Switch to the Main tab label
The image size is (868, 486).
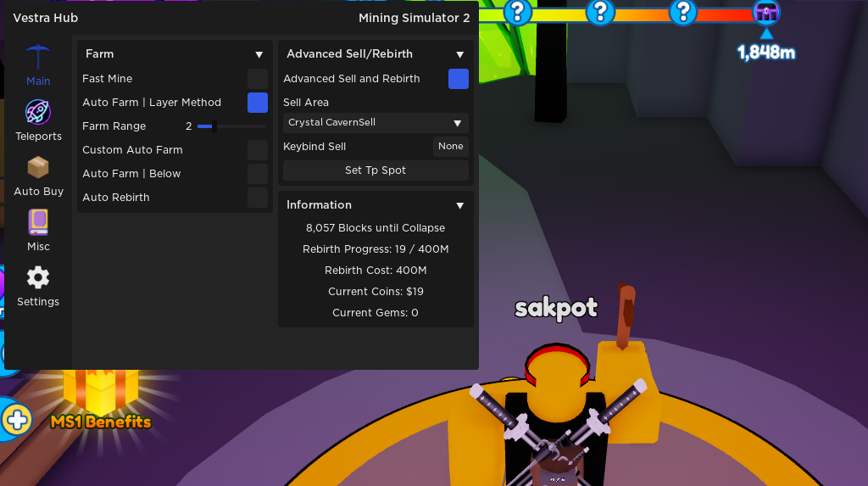tap(38, 81)
